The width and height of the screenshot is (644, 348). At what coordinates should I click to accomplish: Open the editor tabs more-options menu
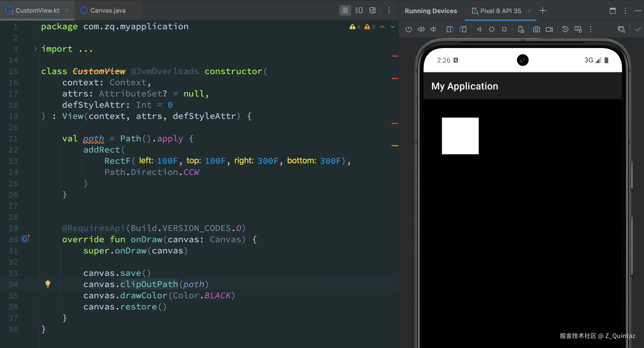click(389, 10)
